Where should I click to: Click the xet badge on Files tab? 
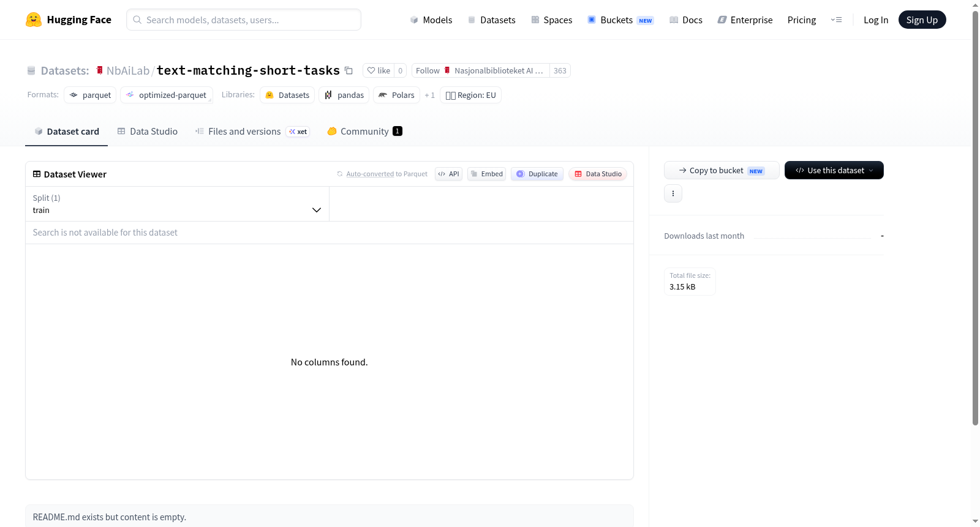pyautogui.click(x=298, y=132)
